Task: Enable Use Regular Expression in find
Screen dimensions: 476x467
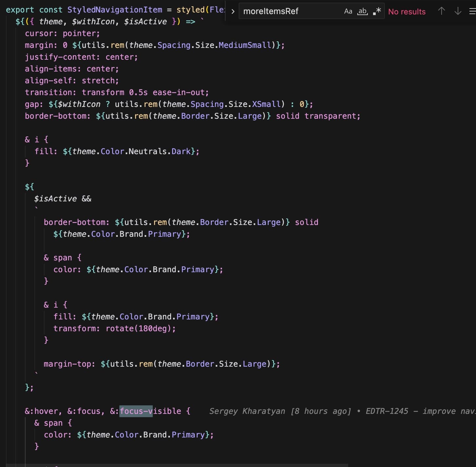Action: (x=377, y=11)
